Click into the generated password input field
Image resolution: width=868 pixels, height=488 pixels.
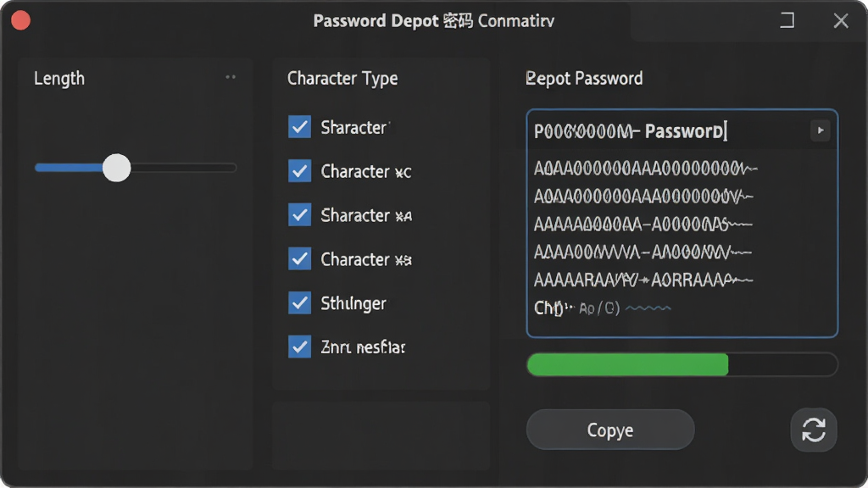point(669,131)
